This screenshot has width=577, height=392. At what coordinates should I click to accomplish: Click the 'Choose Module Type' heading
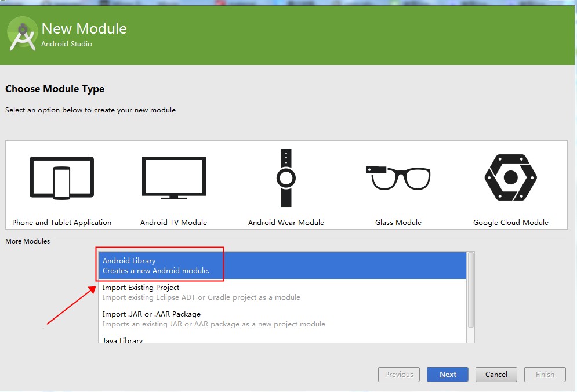pyautogui.click(x=55, y=89)
